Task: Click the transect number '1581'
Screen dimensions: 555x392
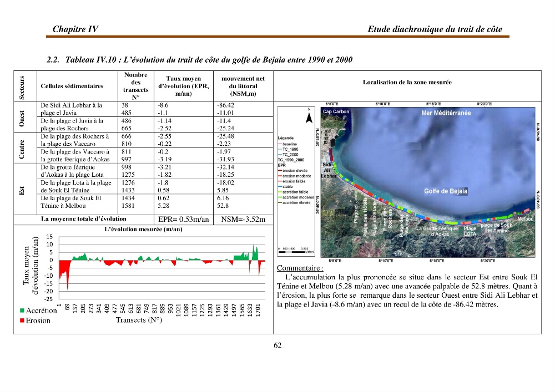Action: click(128, 206)
